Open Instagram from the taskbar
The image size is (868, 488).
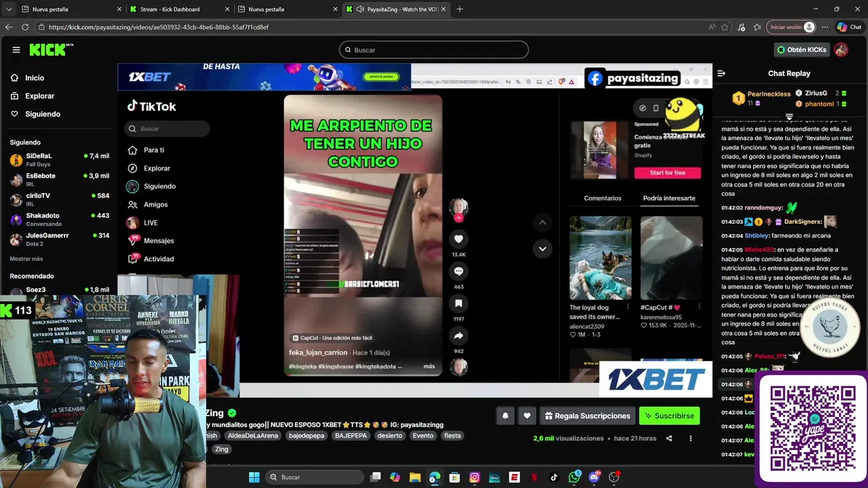[x=475, y=477]
